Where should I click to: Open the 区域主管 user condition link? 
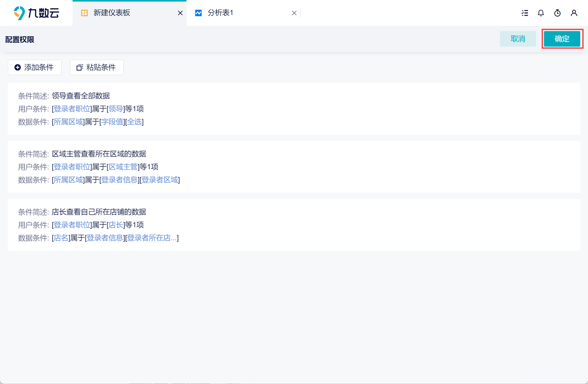(123, 167)
